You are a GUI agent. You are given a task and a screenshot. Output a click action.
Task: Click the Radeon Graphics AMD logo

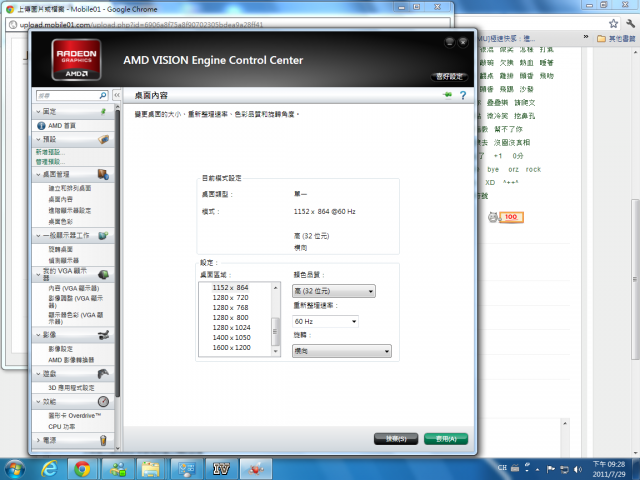pos(76,60)
